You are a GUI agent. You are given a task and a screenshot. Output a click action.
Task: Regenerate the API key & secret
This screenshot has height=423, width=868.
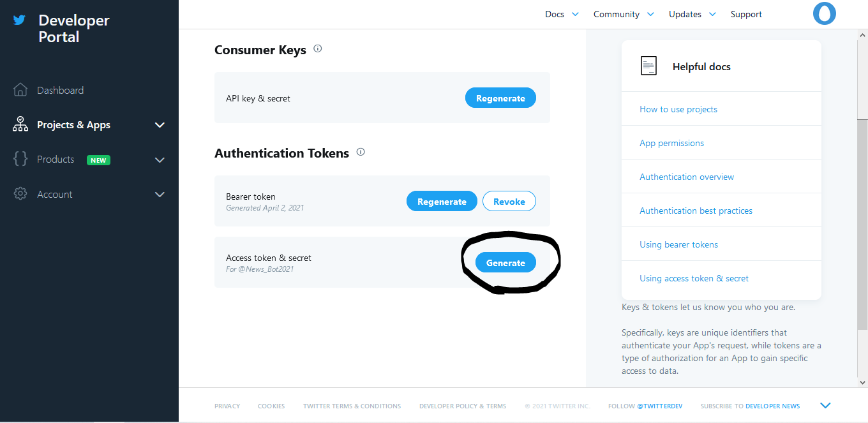point(500,98)
